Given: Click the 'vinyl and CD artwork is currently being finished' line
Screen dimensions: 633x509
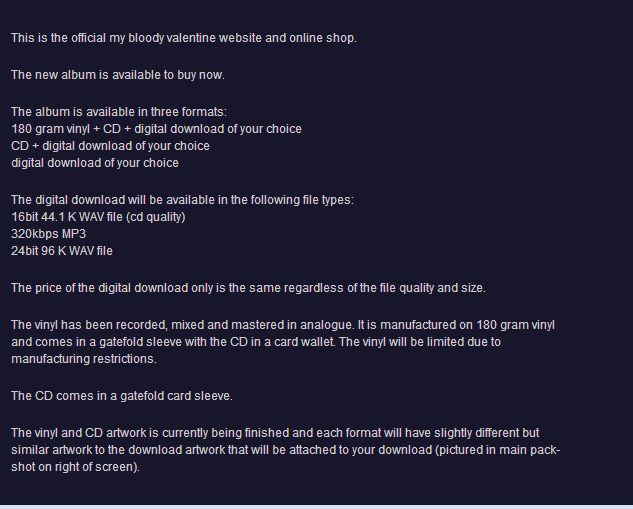Looking at the screenshot, I should (275, 433).
